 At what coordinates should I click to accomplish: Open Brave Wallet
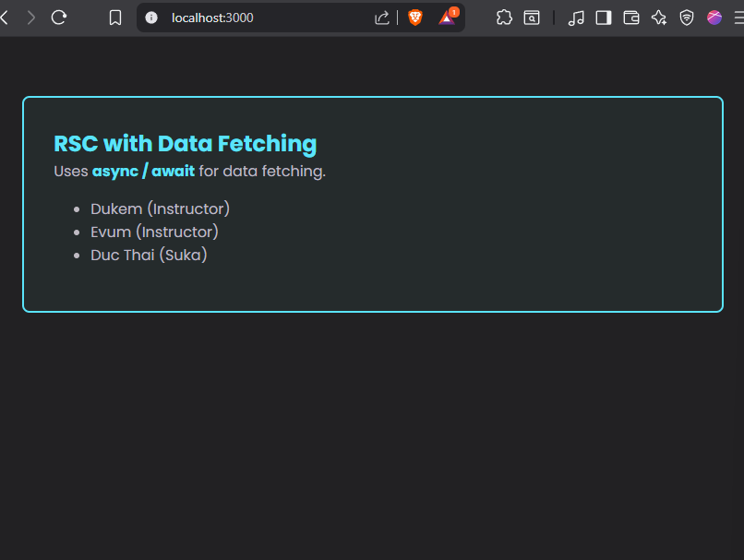[631, 18]
